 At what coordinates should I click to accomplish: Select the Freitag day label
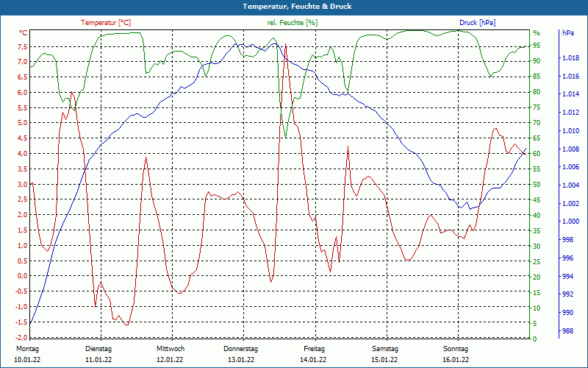[x=314, y=348]
